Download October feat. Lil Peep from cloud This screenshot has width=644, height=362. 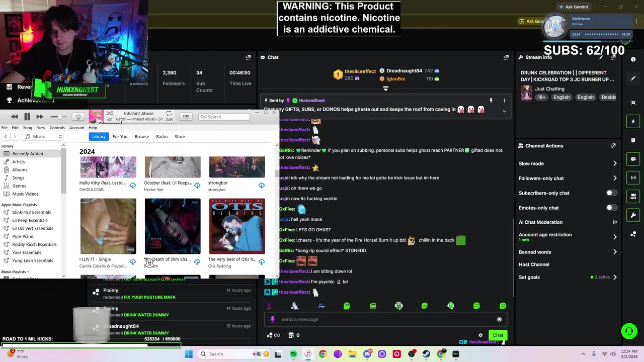[x=197, y=186]
